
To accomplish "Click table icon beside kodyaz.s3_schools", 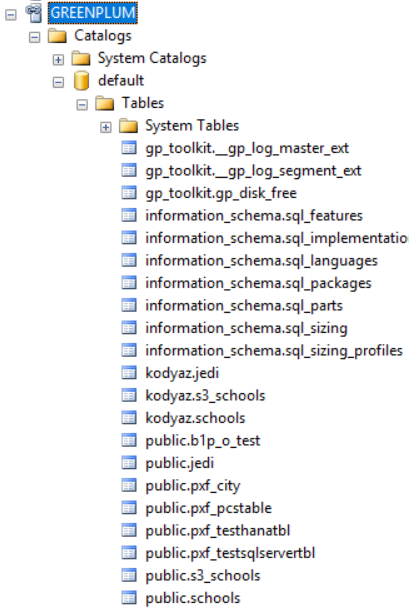I will pyautogui.click(x=129, y=396).
